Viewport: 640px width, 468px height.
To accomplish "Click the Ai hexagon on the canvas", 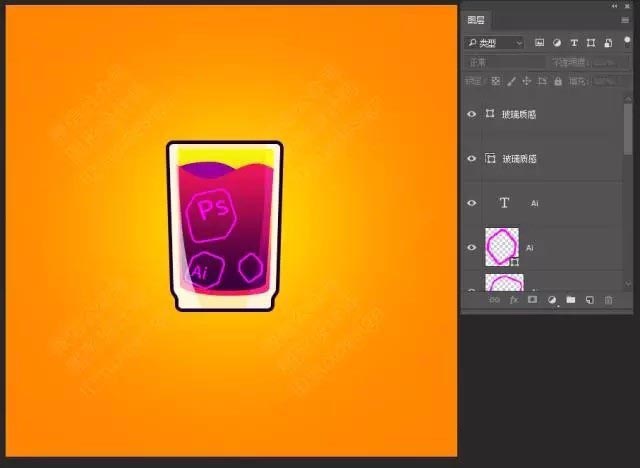I will [x=204, y=270].
